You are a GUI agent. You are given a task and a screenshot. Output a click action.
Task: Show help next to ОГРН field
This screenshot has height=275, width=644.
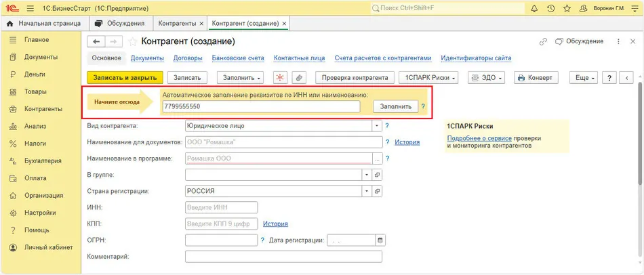262,240
